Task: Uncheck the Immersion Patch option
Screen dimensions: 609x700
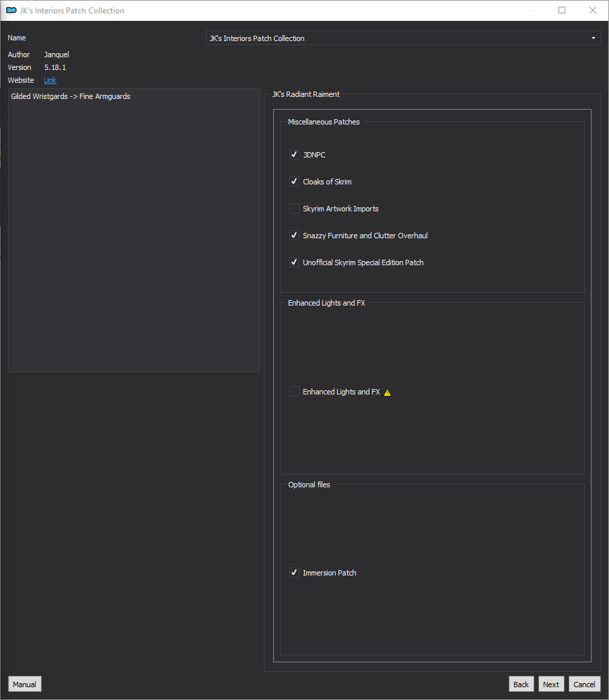Action: point(294,572)
